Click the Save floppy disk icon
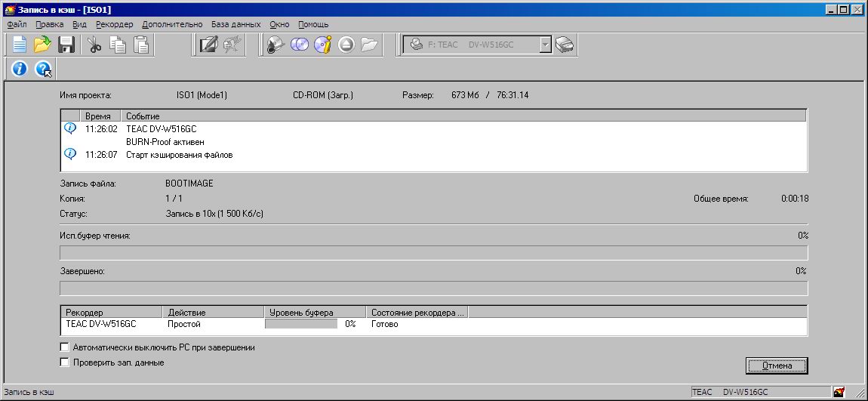 click(x=66, y=45)
